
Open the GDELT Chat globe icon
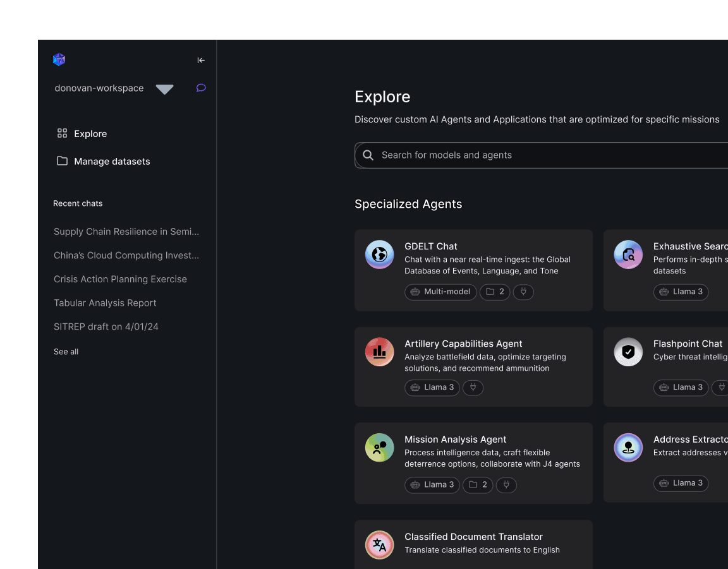[379, 255]
